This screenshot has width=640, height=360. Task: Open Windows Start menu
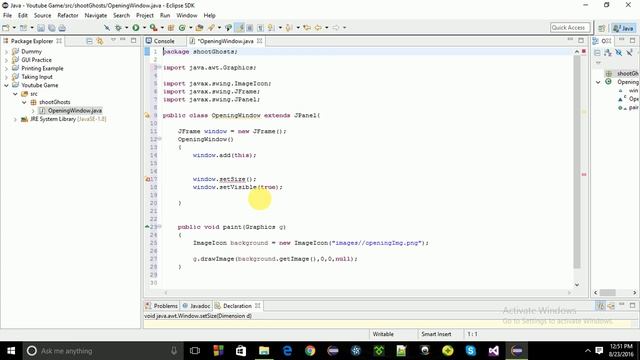pos(11,351)
